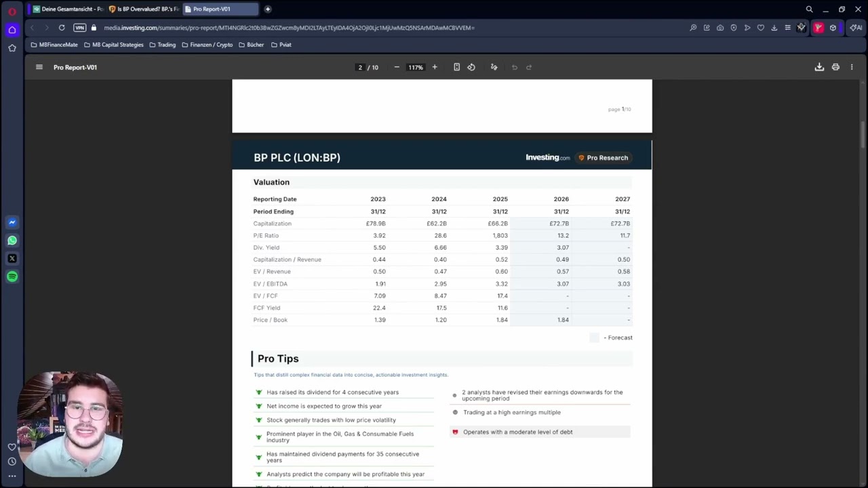Print the PDF document

pyautogui.click(x=835, y=67)
